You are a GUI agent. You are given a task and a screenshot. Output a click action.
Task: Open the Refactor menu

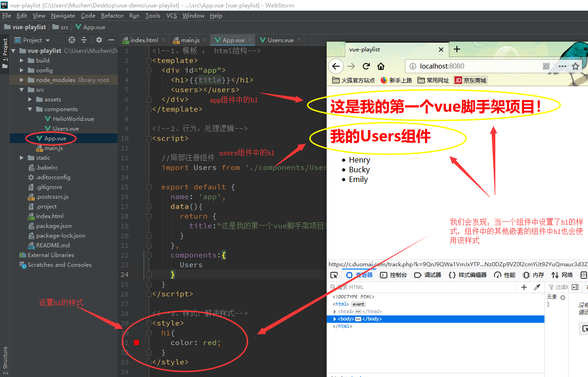pyautogui.click(x=112, y=16)
